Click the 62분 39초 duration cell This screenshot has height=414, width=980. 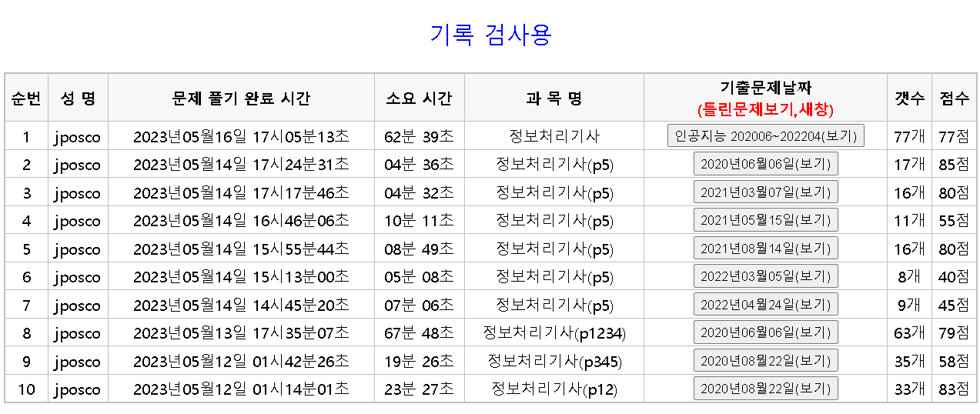click(x=420, y=137)
